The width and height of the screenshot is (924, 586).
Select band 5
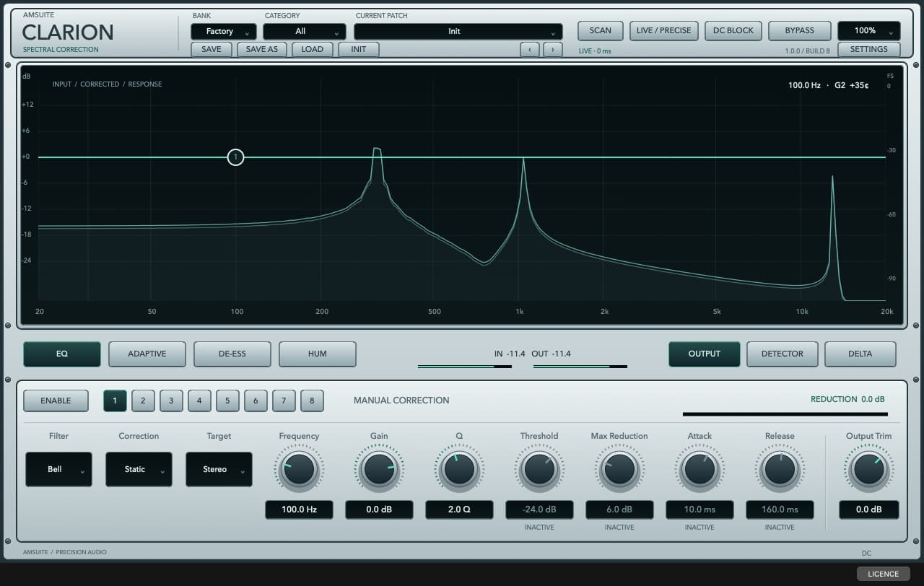(227, 401)
